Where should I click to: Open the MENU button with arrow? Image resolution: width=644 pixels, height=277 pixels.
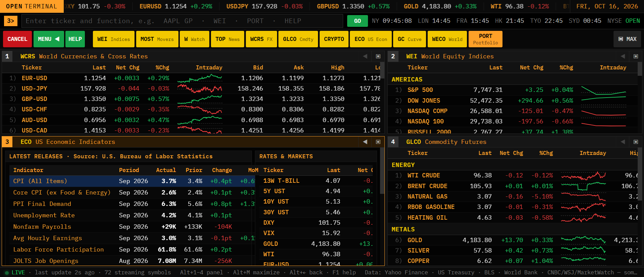tap(49, 39)
